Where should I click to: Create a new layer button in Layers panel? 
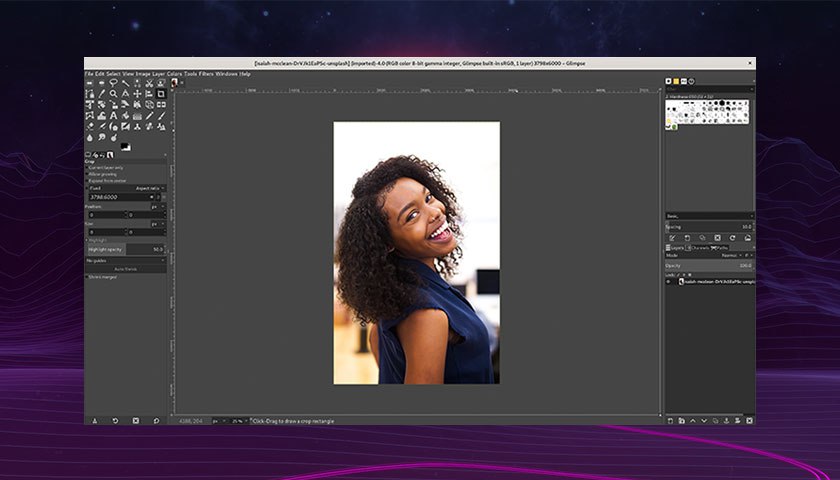(670, 421)
